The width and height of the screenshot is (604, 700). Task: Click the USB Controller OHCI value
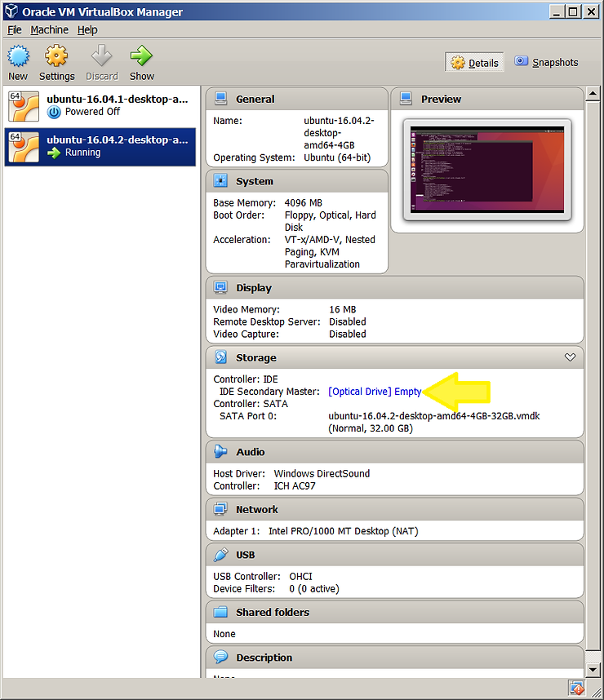point(300,576)
